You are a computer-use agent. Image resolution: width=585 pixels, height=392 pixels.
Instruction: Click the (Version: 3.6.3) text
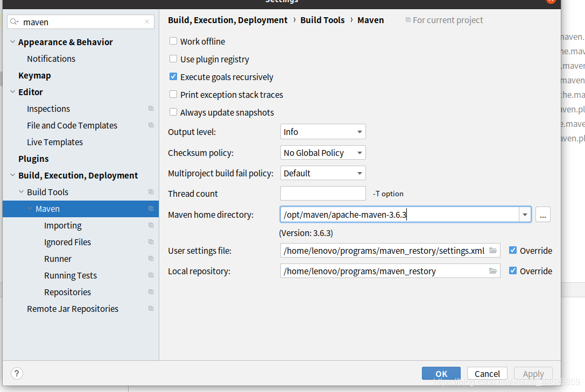(306, 233)
